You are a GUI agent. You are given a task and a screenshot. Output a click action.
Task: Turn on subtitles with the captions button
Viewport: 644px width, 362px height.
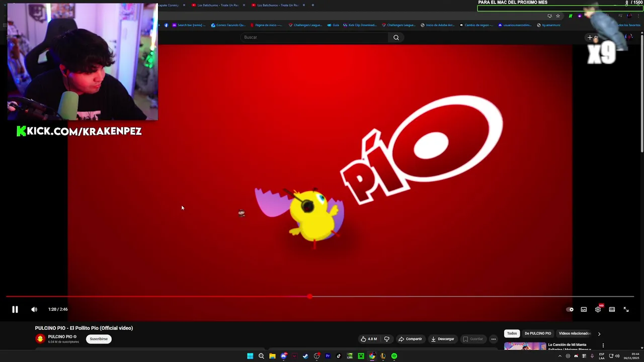(584, 309)
